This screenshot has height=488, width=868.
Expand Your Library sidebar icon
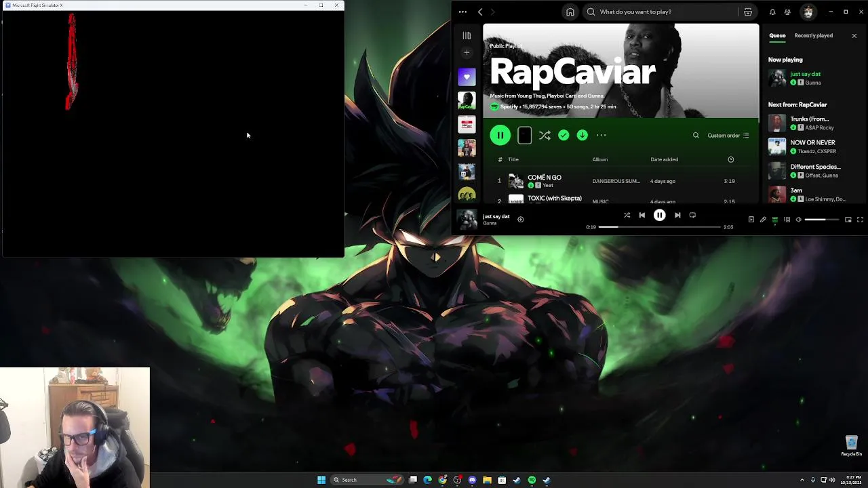pos(467,35)
